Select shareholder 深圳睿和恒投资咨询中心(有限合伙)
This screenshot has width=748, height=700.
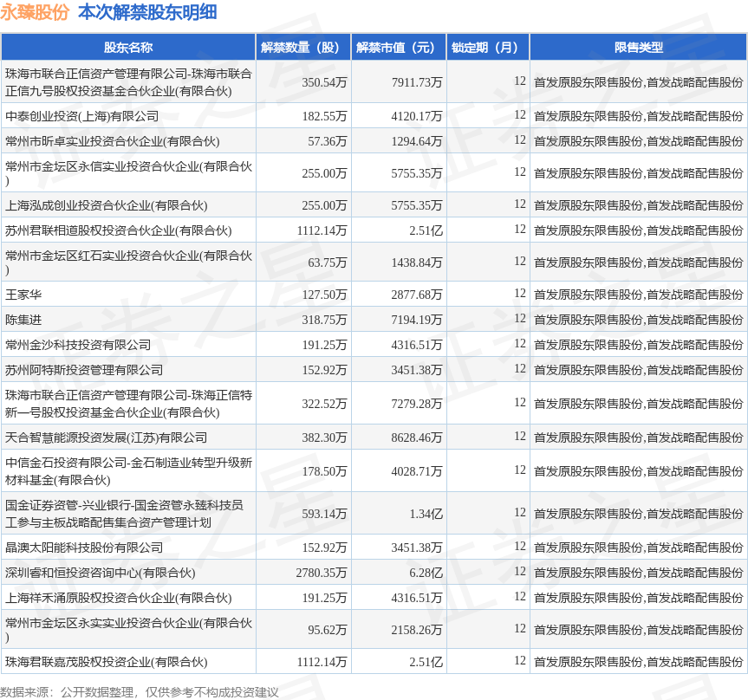(101, 573)
